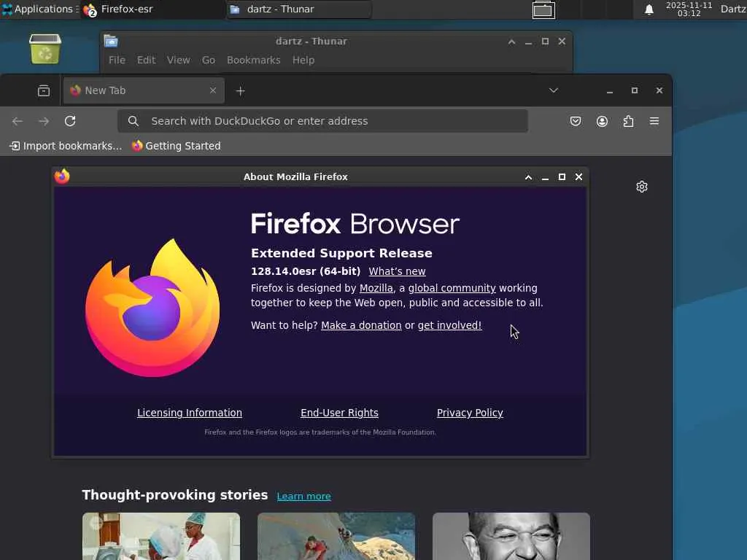This screenshot has height=560, width=747.
Task: Close the New Tab tab
Action: coord(213,90)
